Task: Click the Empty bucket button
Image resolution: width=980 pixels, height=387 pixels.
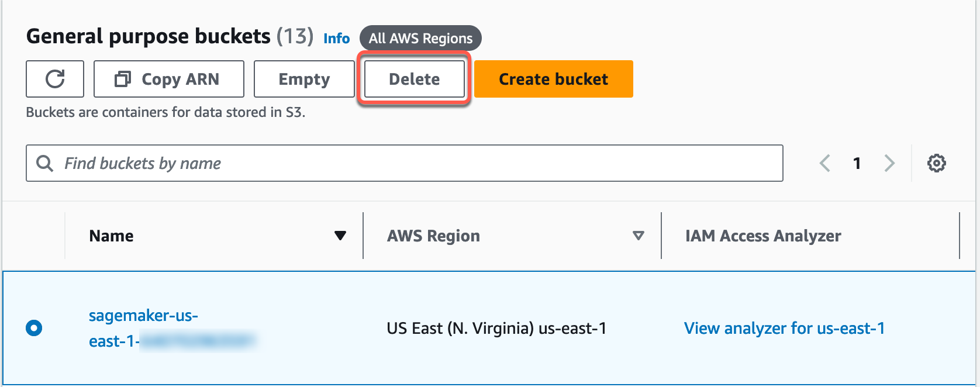Action: (304, 79)
